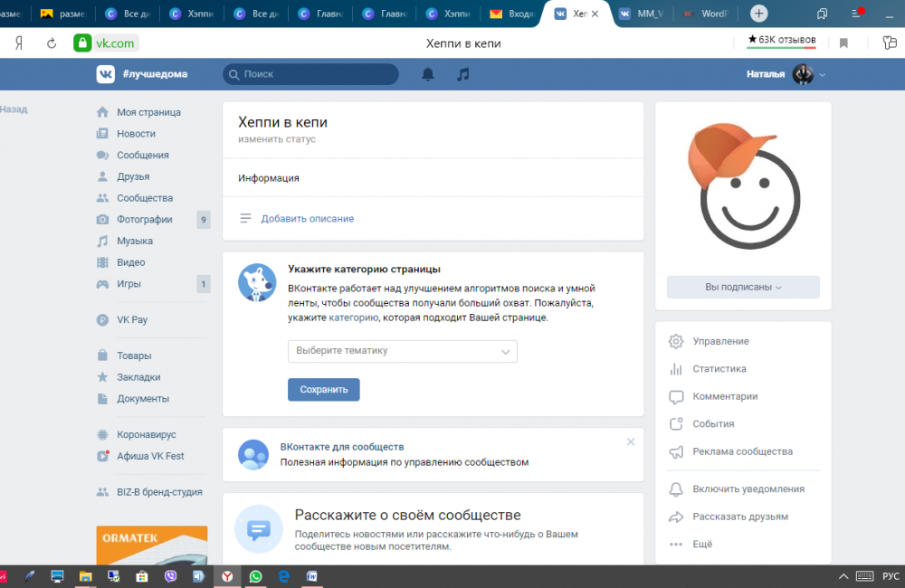Image resolution: width=905 pixels, height=588 pixels.
Task: Click Включить уведомления bell icon
Action: [676, 488]
